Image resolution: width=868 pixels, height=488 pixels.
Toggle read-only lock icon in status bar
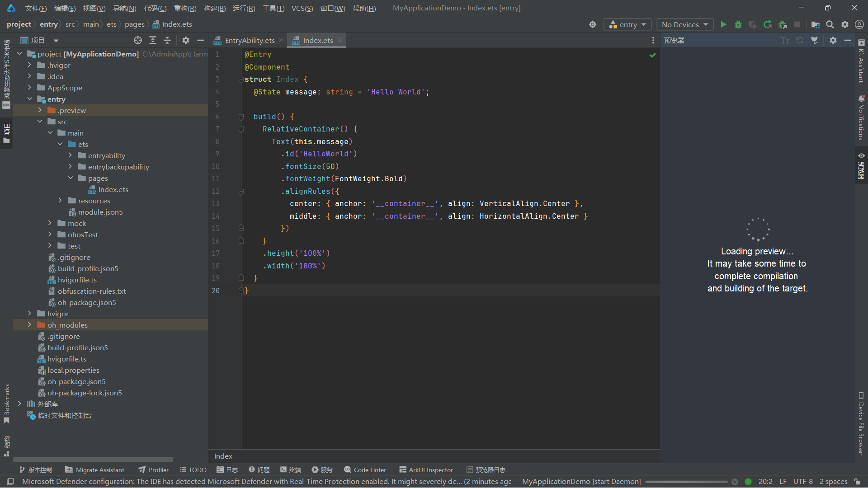[x=857, y=482]
